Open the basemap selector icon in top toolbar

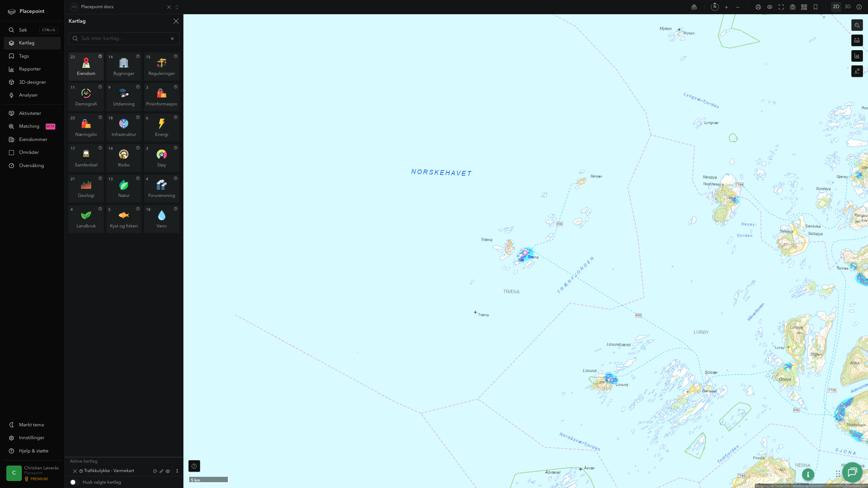[694, 7]
